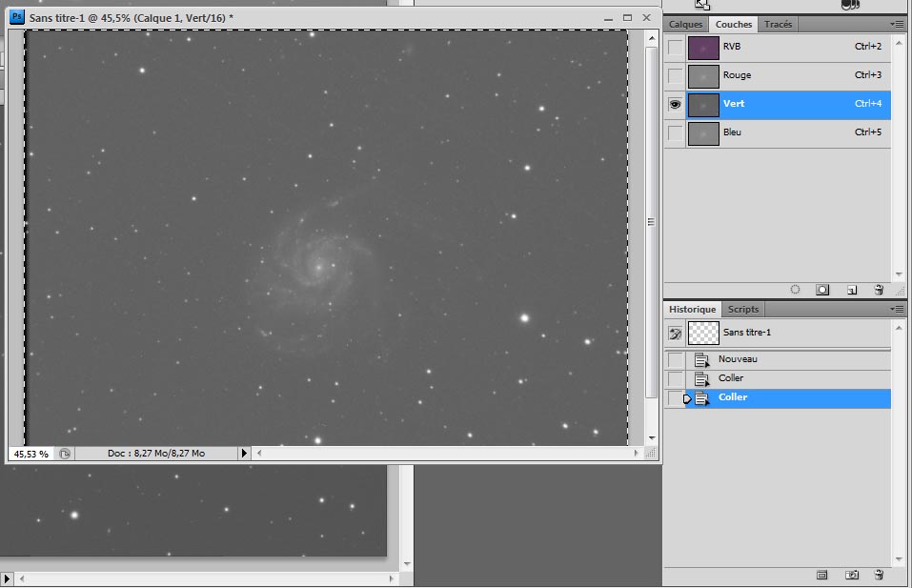
Task: Create new snapshot camera icon
Action: (852, 575)
